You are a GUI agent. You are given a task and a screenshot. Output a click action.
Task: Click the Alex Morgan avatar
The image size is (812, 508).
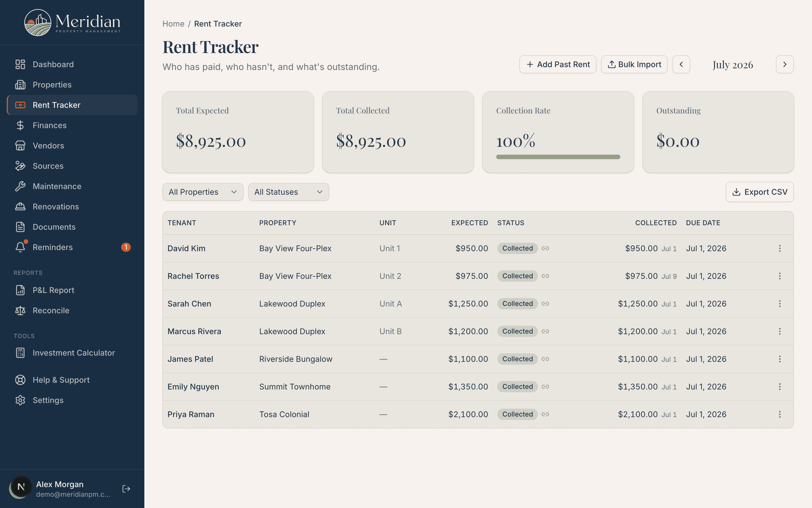21,487
